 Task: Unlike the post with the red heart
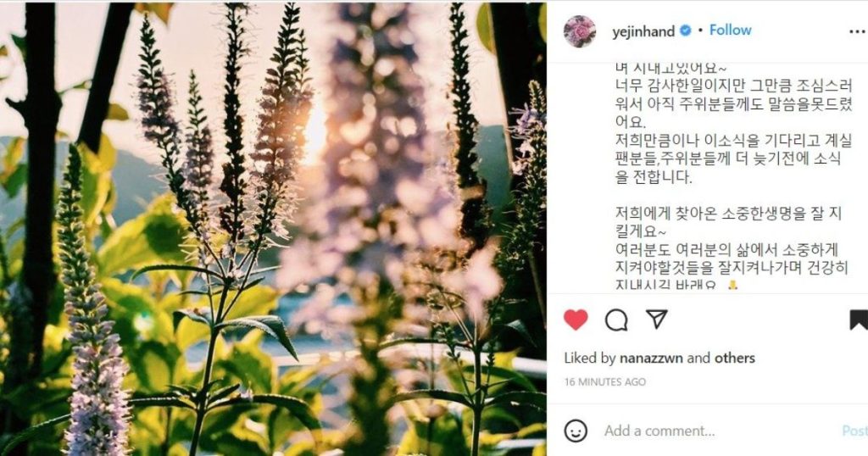(x=576, y=320)
